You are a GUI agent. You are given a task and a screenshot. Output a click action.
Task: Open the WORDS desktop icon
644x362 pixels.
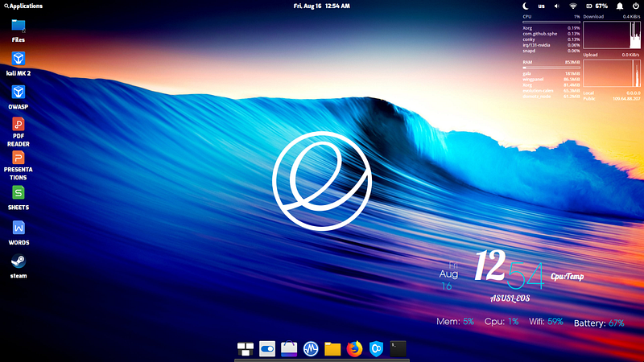(x=19, y=233)
